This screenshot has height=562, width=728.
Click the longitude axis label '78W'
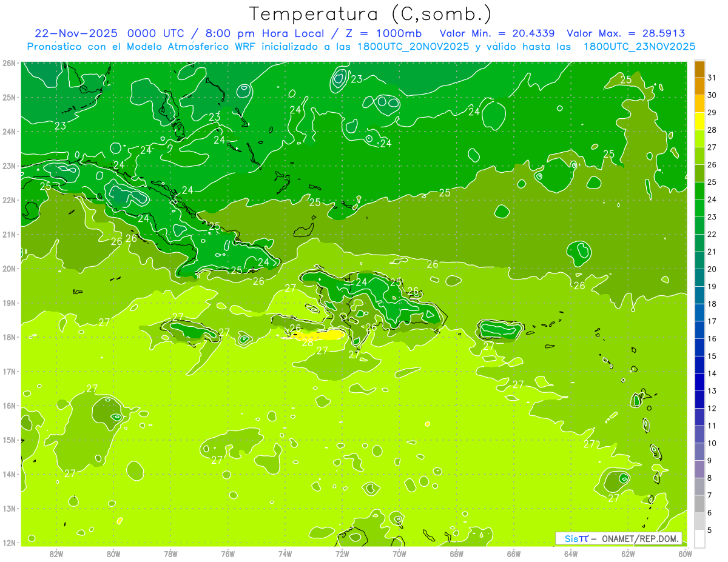pyautogui.click(x=170, y=554)
